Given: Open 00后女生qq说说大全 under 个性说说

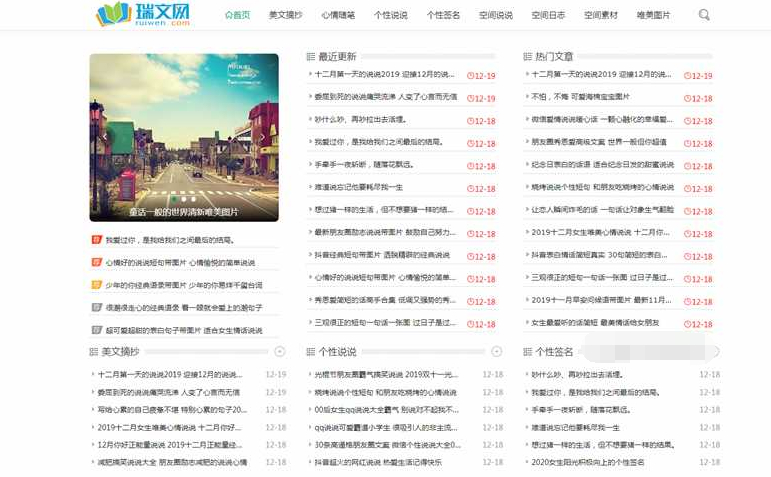Looking at the screenshot, I should [x=386, y=410].
